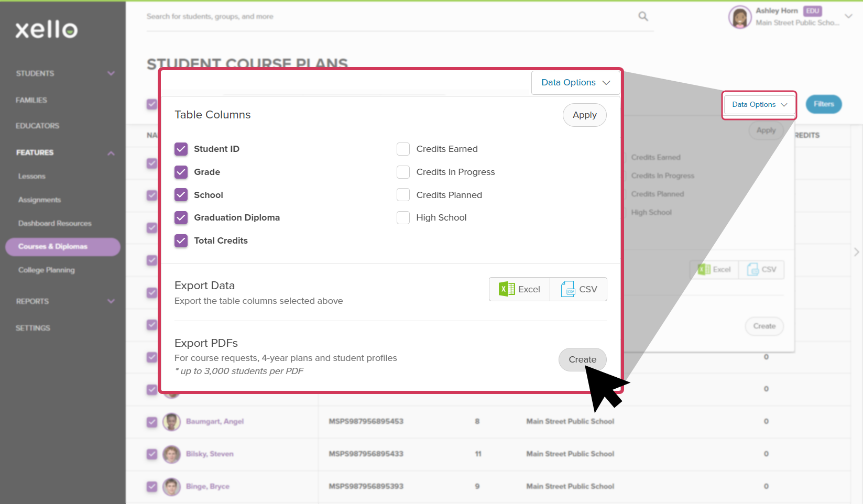Viewport: 863px width, 504px height.
Task: Click Steven Bilsky's avatar
Action: (x=171, y=454)
